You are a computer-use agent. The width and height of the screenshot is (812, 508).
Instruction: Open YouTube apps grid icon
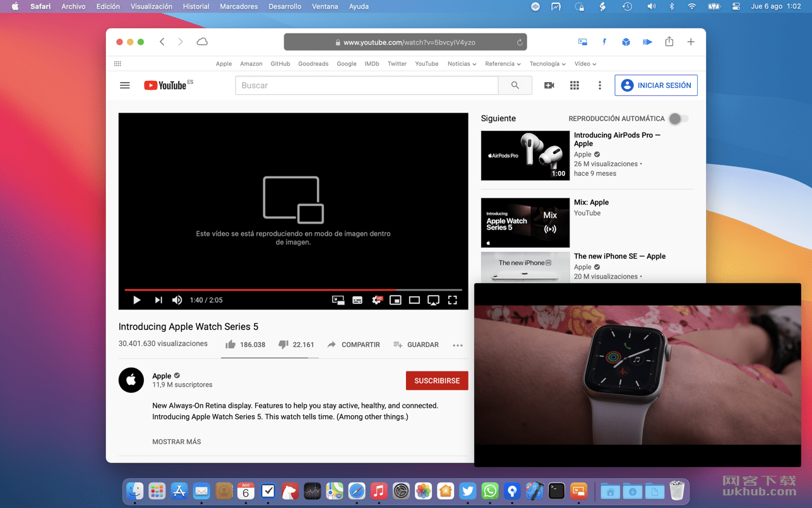[575, 85]
